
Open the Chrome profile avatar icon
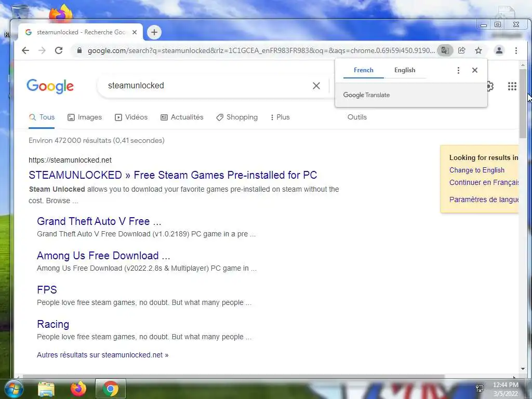tap(499, 50)
